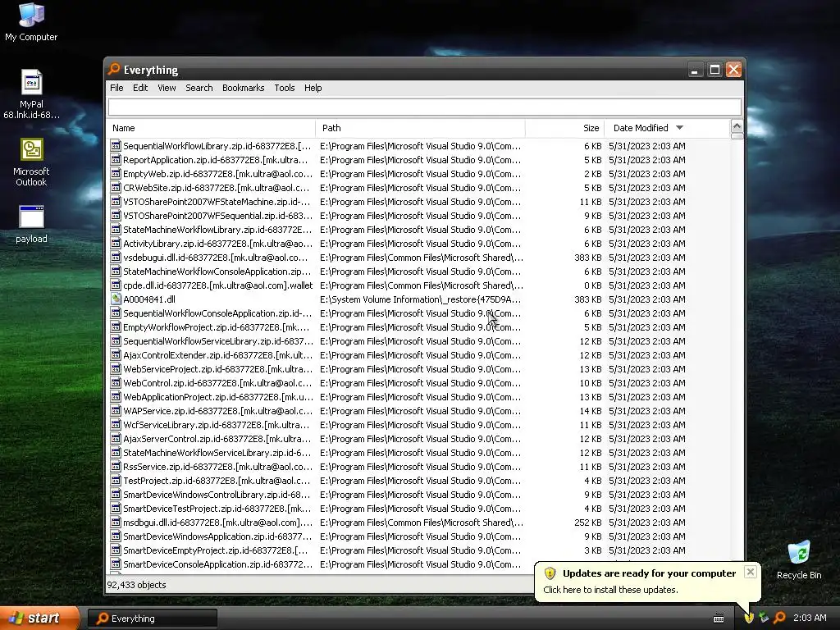Sort by the Path column header
The width and height of the screenshot is (840, 630).
[x=421, y=128]
